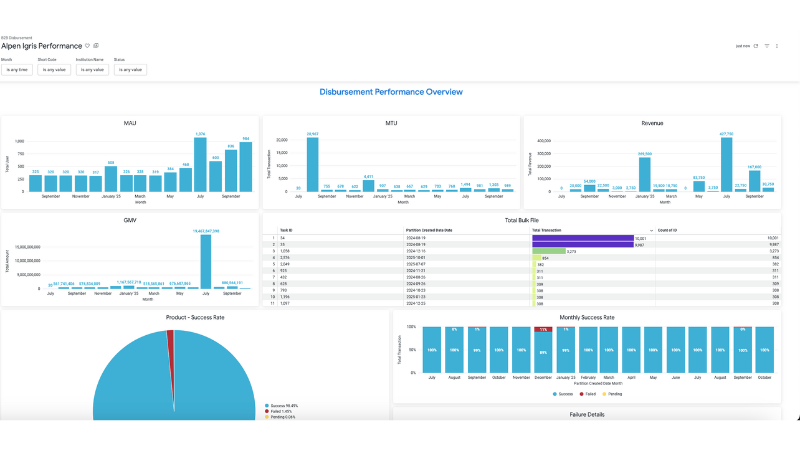Image resolution: width=800 pixels, height=450 pixels.
Task: Click the Monthly Success Rate tile title
Action: (x=587, y=317)
